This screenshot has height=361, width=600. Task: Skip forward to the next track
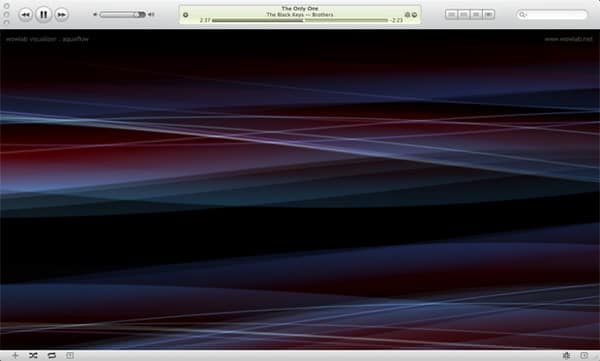click(x=61, y=15)
